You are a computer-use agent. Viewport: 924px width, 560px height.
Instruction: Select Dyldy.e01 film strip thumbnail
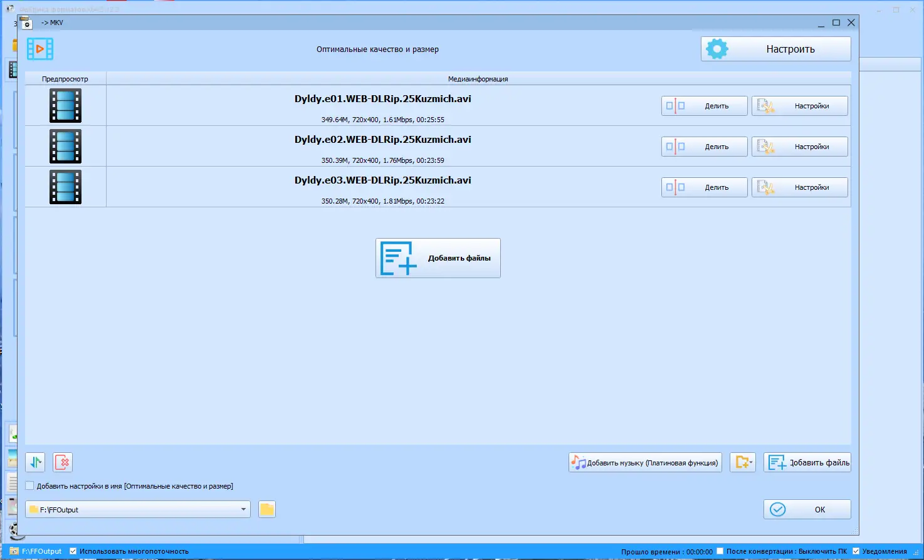click(x=65, y=105)
